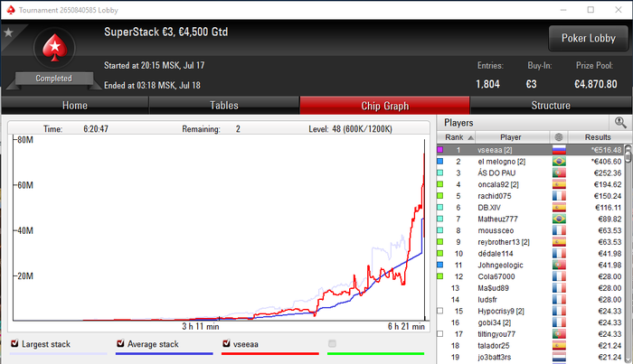
Task: Toggle the Average stack checkbox
Action: 120,343
